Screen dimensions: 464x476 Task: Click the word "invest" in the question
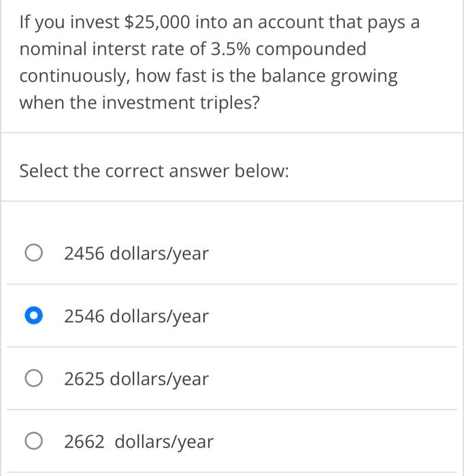coord(94,22)
